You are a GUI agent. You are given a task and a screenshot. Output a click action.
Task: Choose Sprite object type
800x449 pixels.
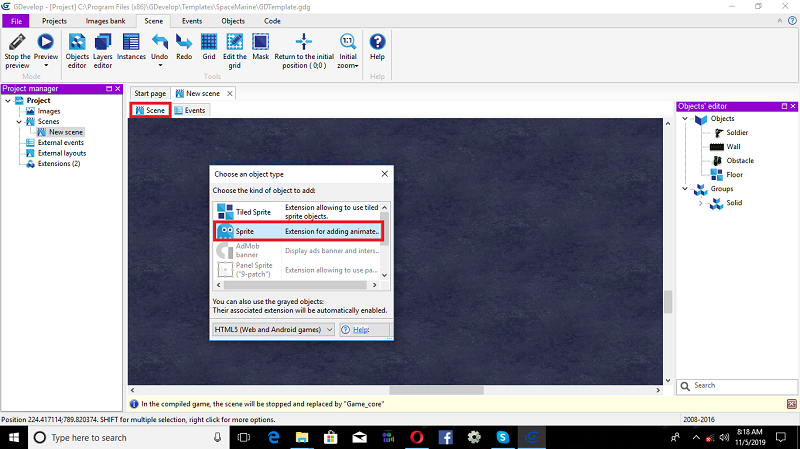(x=297, y=231)
